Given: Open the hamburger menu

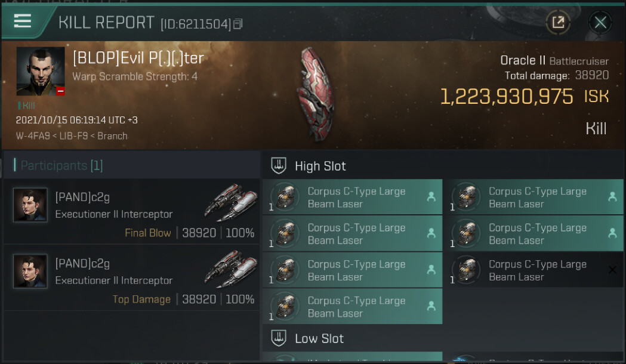Looking at the screenshot, I should (23, 21).
